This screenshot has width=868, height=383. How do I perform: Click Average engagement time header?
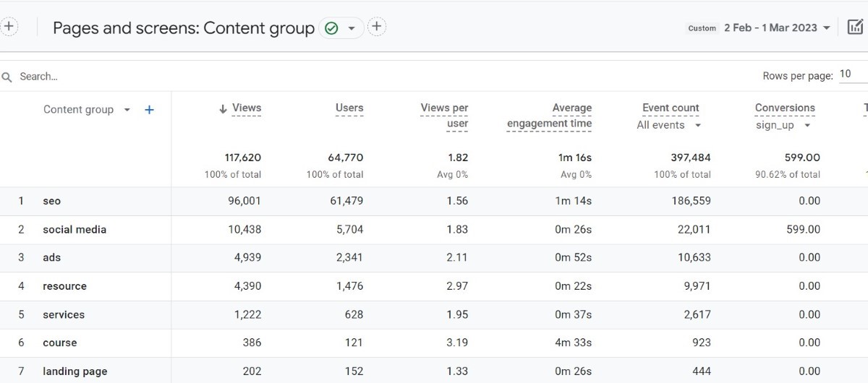[x=550, y=116]
